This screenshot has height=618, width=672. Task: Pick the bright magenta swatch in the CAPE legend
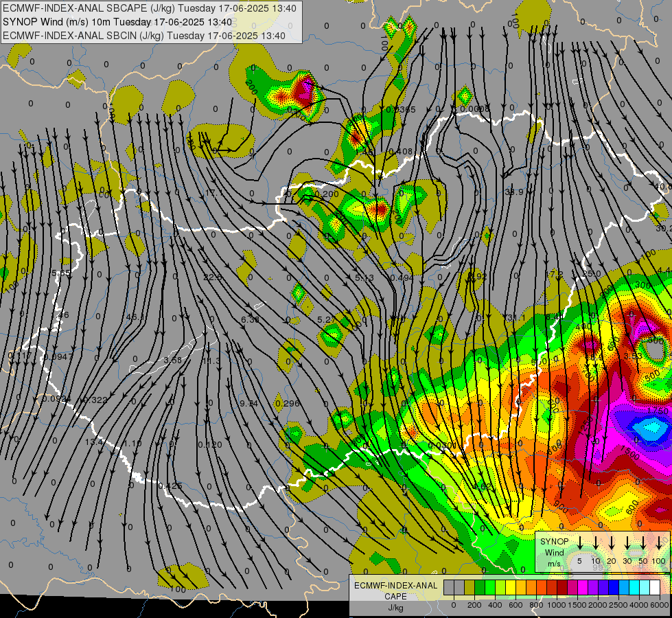pos(583,588)
